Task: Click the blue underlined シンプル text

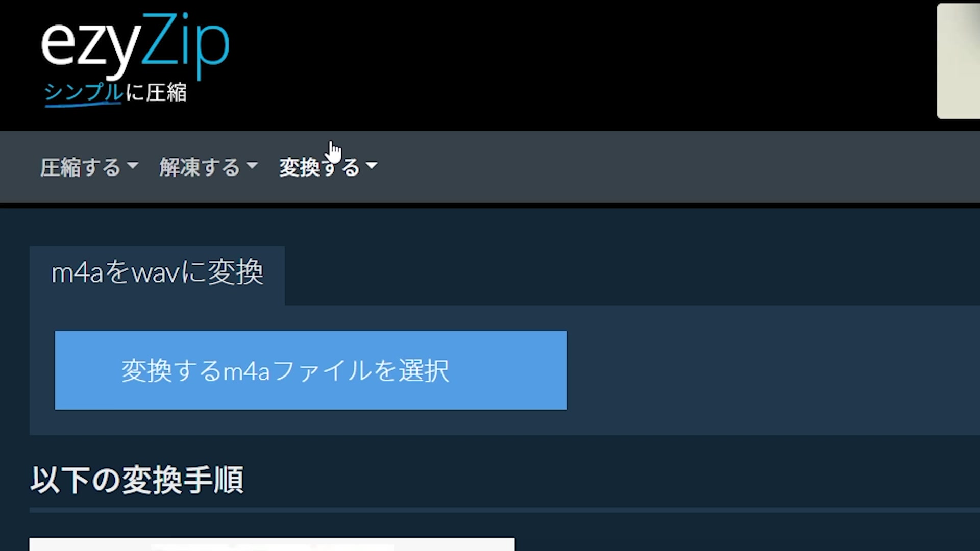Action: click(x=83, y=94)
